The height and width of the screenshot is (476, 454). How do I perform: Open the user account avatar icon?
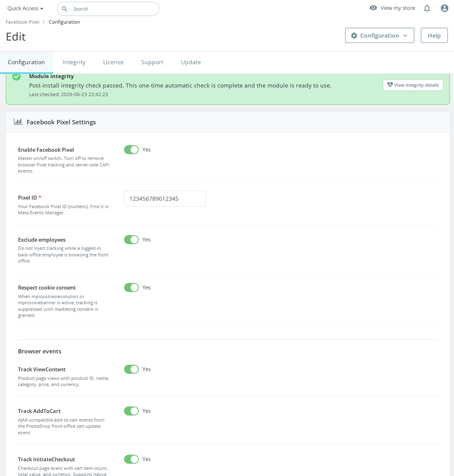444,8
